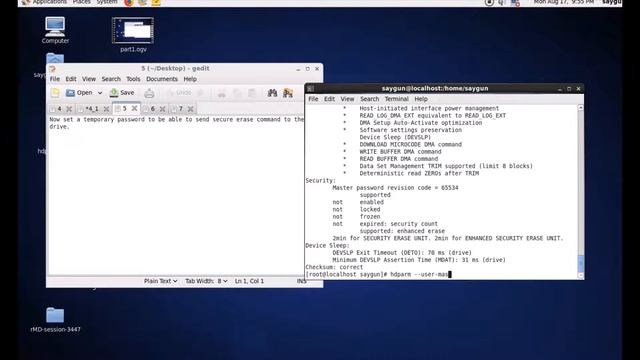Open the Tab Width dropdown in status bar

pos(206,281)
